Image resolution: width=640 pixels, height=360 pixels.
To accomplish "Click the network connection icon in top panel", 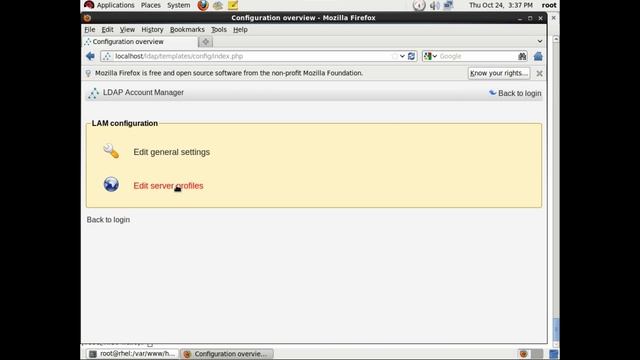I will pos(449,5).
